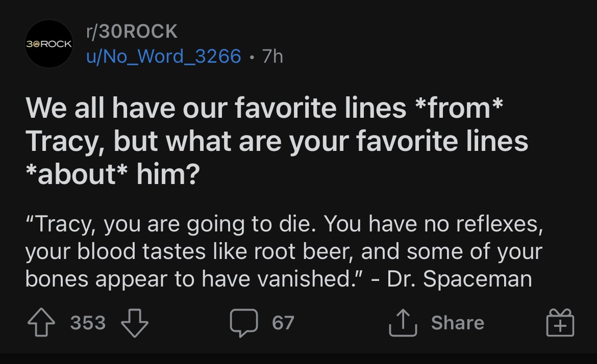Open the 30ROCK subreddit avatar
The width and height of the screenshot is (597, 364).
click(49, 44)
